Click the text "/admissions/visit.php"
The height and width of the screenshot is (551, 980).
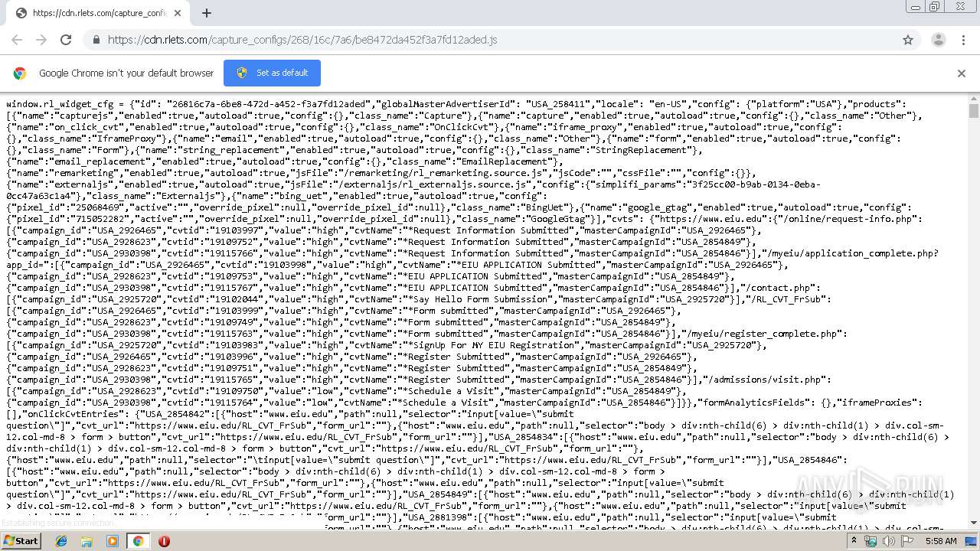pyautogui.click(x=766, y=380)
